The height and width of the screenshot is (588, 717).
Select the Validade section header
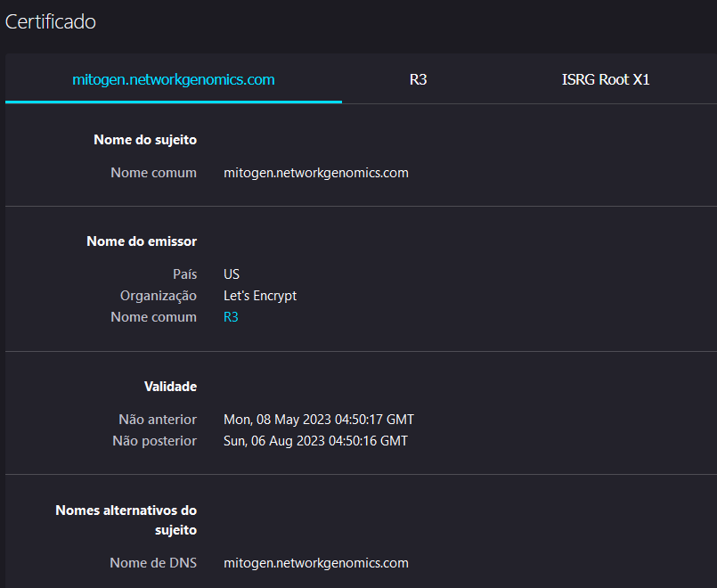170,386
